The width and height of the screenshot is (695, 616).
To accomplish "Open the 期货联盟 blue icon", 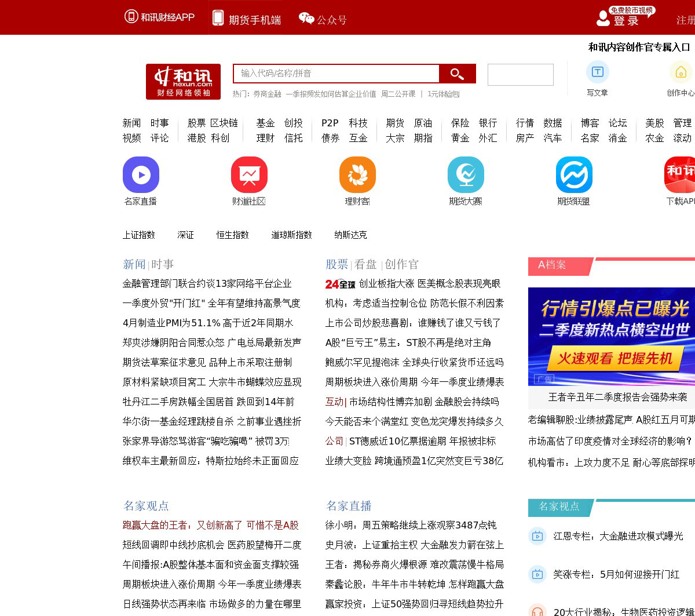I will pos(574,175).
